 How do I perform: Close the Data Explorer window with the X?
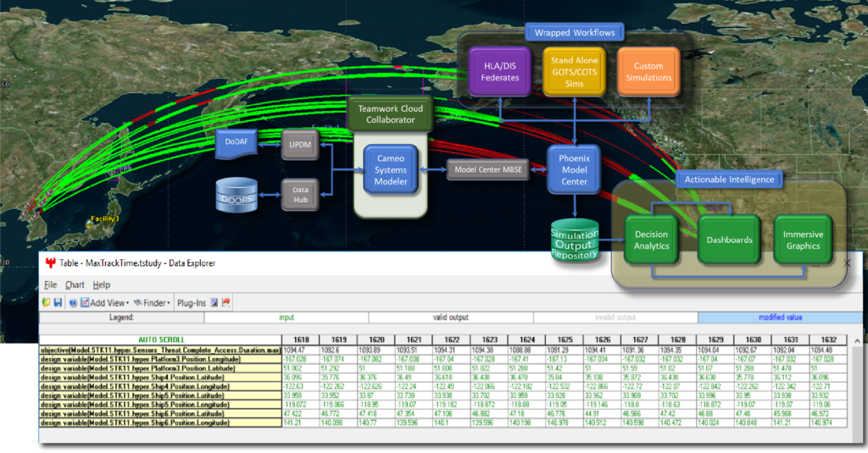tap(847, 263)
